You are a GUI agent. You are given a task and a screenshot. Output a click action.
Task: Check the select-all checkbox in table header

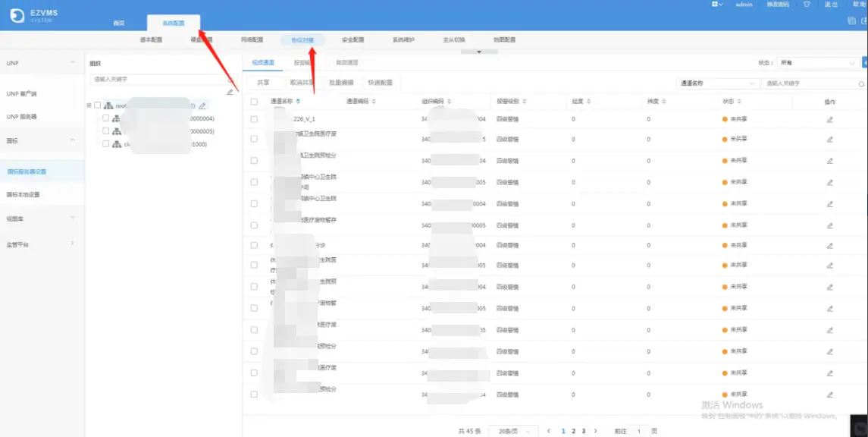(254, 101)
